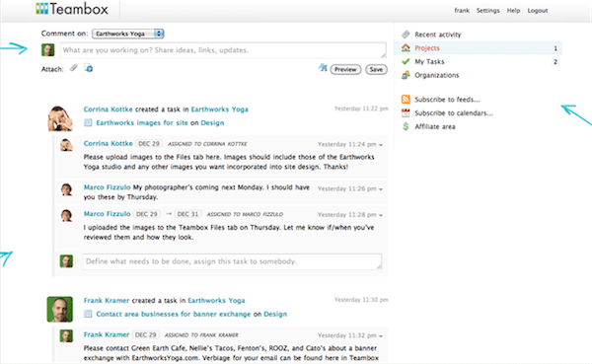Click the green dollar Affiliate icon

pos(406,126)
